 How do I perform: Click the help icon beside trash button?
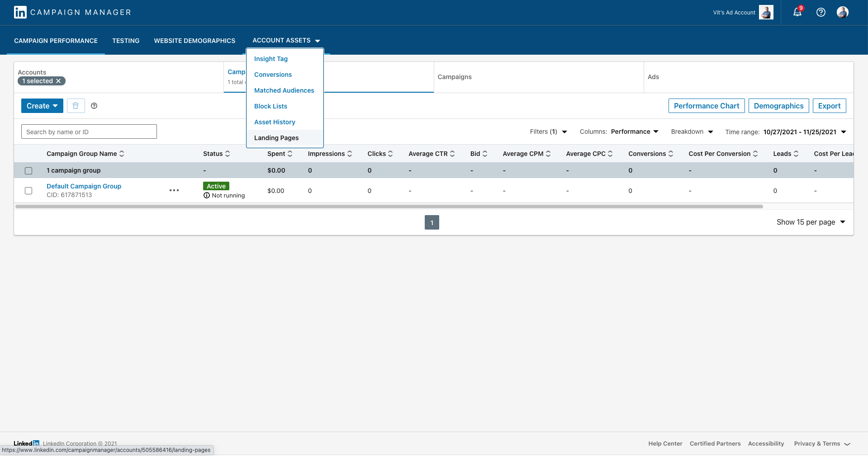click(x=94, y=106)
